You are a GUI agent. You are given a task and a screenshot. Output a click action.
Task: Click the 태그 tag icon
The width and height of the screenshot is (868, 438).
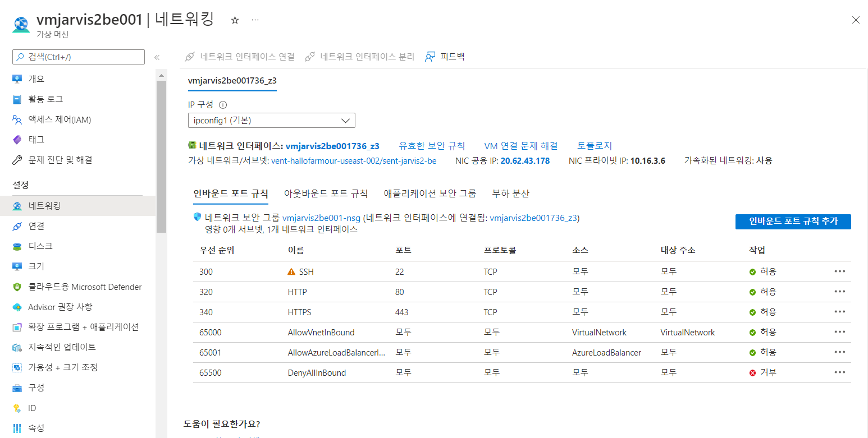point(17,140)
